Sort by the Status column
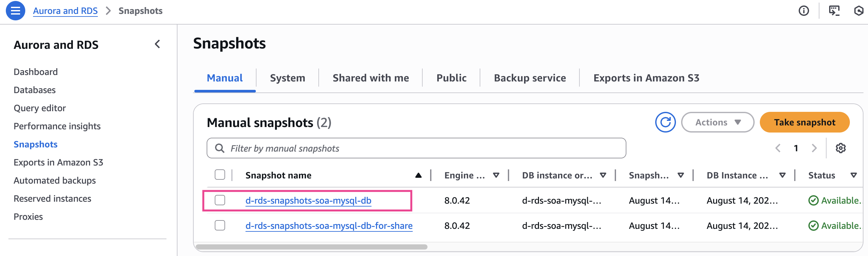The height and width of the screenshot is (256, 868). (x=853, y=175)
